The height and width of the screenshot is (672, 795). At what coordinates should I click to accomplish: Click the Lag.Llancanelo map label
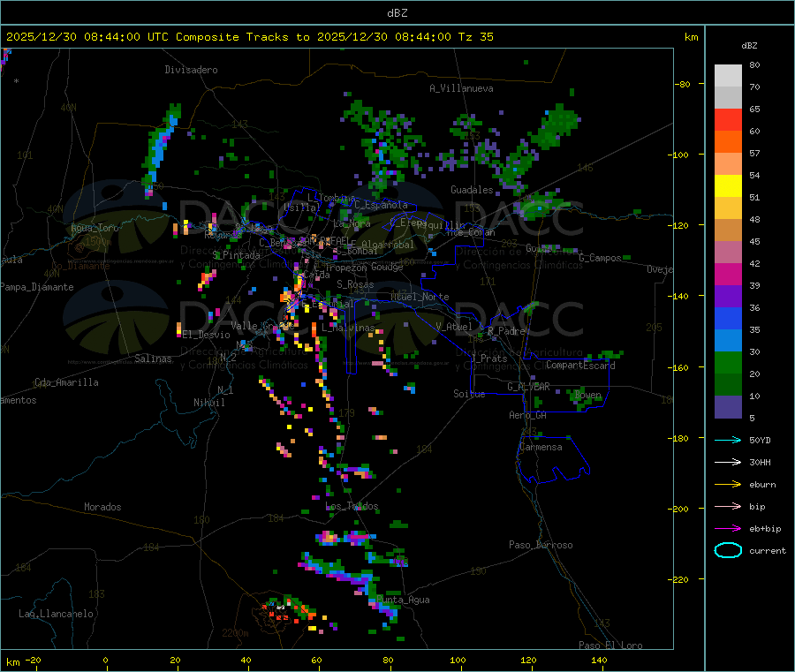pyautogui.click(x=57, y=615)
